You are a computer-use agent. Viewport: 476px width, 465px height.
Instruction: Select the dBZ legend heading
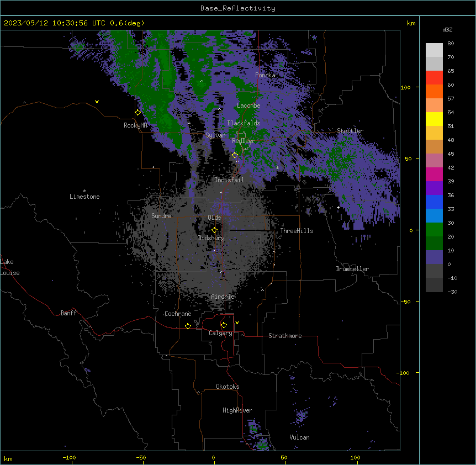447,29
